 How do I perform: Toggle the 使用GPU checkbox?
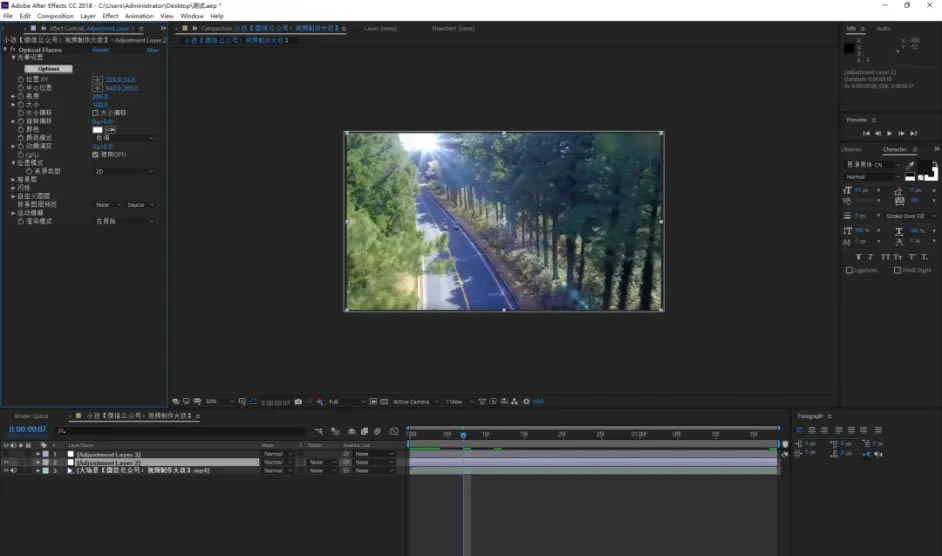point(95,154)
